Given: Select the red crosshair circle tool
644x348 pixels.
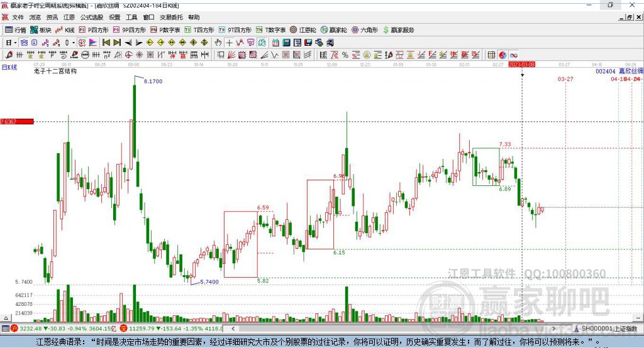Looking at the screenshot, I should point(128,55).
